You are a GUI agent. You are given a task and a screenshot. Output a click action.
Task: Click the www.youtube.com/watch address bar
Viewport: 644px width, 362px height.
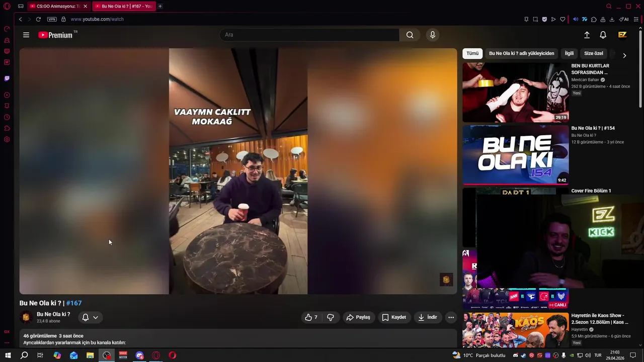pyautogui.click(x=97, y=19)
